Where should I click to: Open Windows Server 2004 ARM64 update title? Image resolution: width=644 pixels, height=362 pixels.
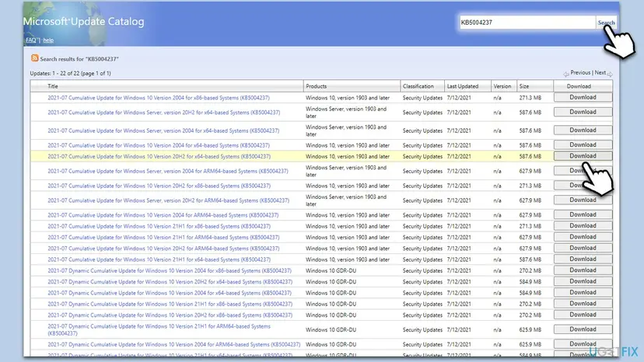[x=168, y=171]
